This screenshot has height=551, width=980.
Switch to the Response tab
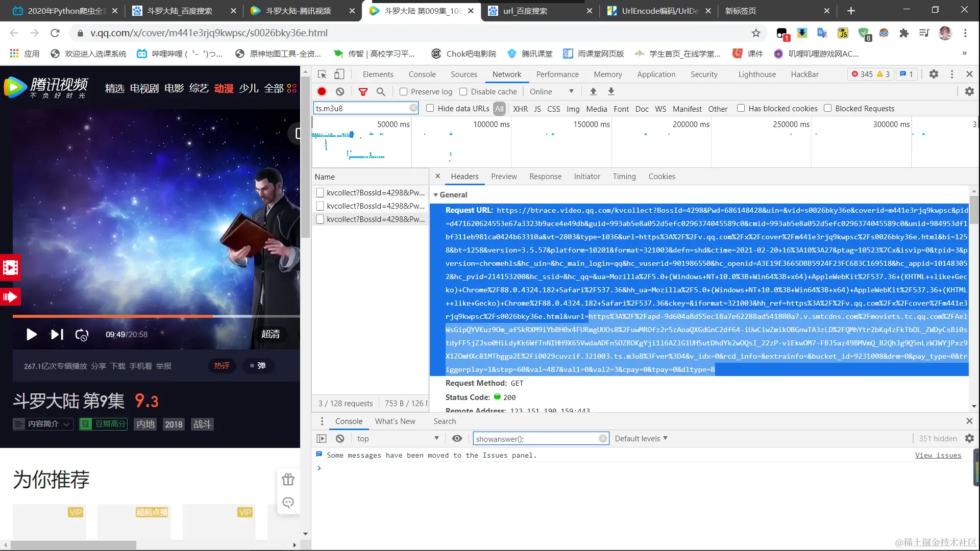click(545, 177)
